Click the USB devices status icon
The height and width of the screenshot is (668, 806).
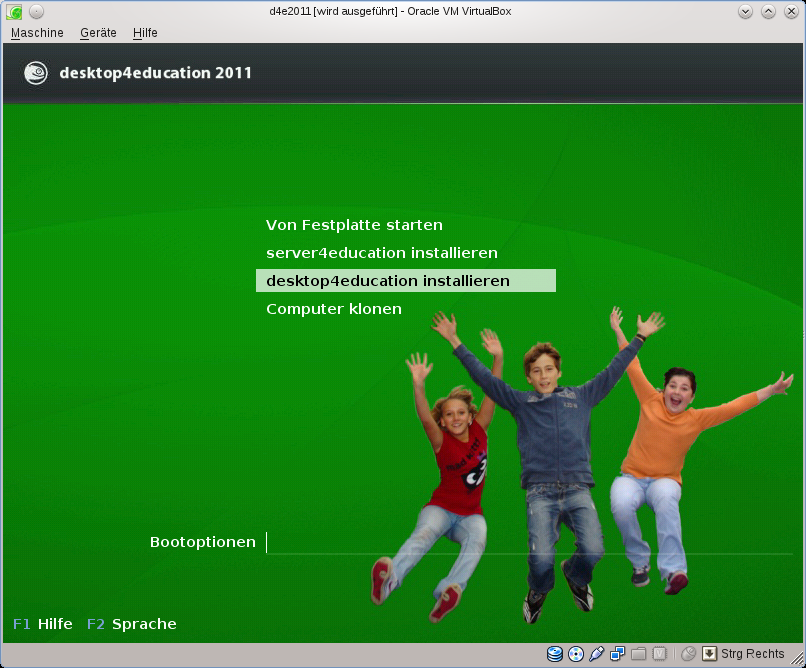596,654
